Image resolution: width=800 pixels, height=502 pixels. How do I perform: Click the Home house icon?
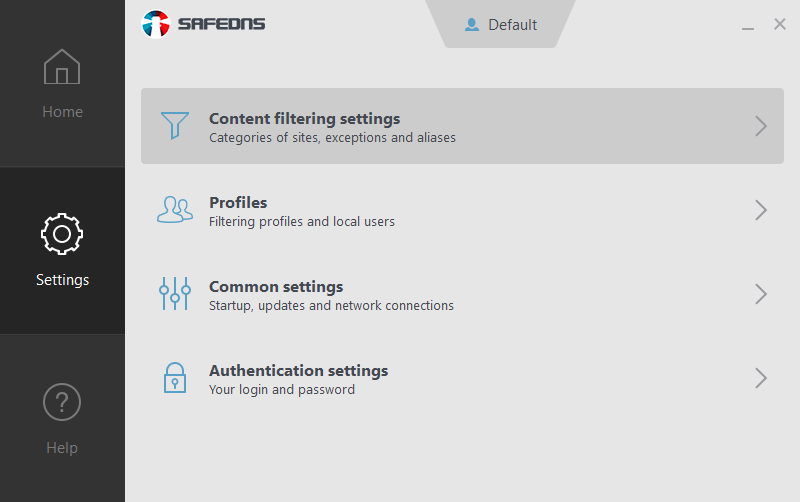coord(62,68)
